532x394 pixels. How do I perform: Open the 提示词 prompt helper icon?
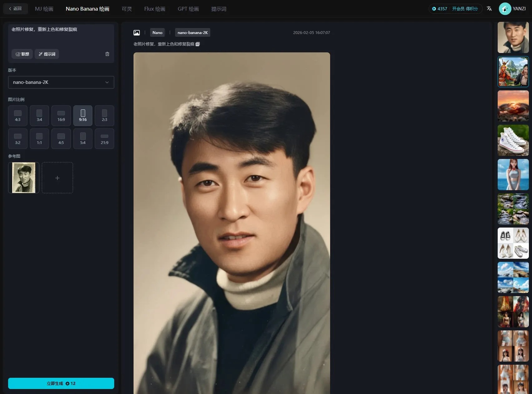click(x=47, y=54)
